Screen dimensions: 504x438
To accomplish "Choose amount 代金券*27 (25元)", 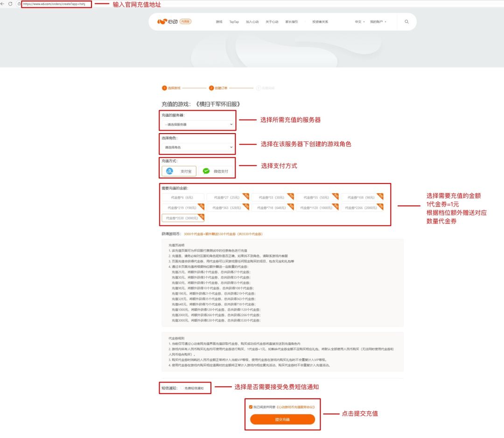I will click(227, 198).
